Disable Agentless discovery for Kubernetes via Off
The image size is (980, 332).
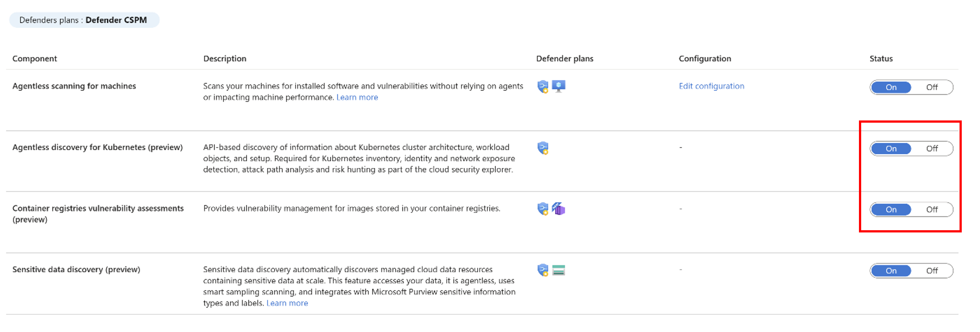coord(931,148)
